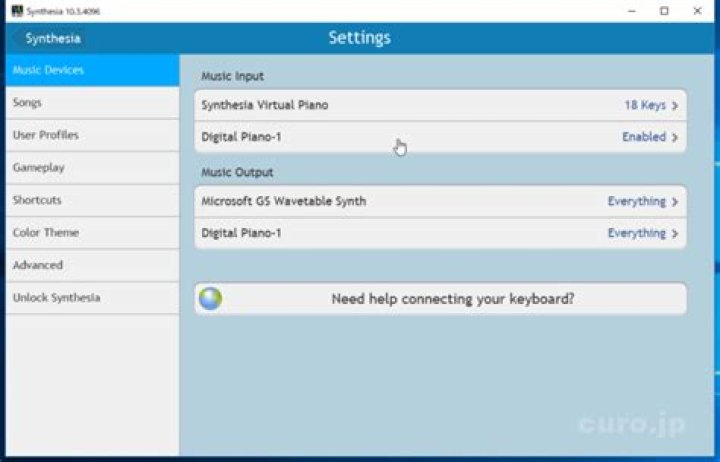Screen dimensions: 720x462
Task: Expand the 18 Keys chevron
Action: [675, 105]
